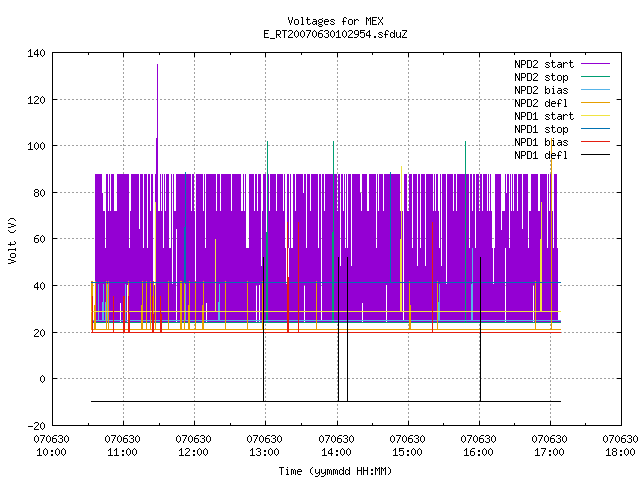
Task: Click the y-axis tick label 0
Action: click(x=42, y=380)
